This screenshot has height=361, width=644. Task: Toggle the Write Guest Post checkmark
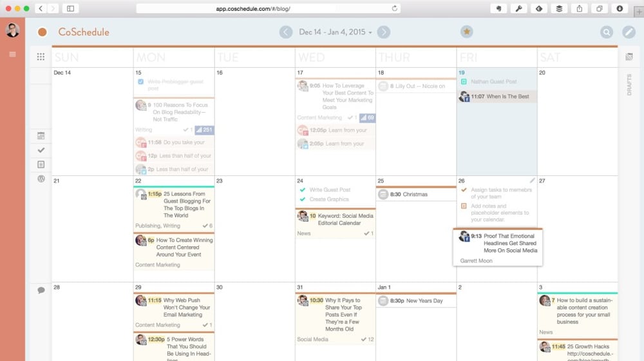tap(303, 190)
